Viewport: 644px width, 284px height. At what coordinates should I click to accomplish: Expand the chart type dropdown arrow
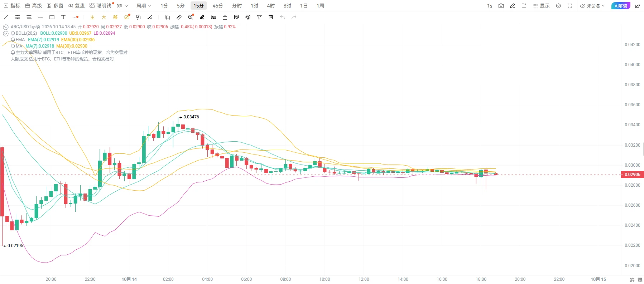126,6
